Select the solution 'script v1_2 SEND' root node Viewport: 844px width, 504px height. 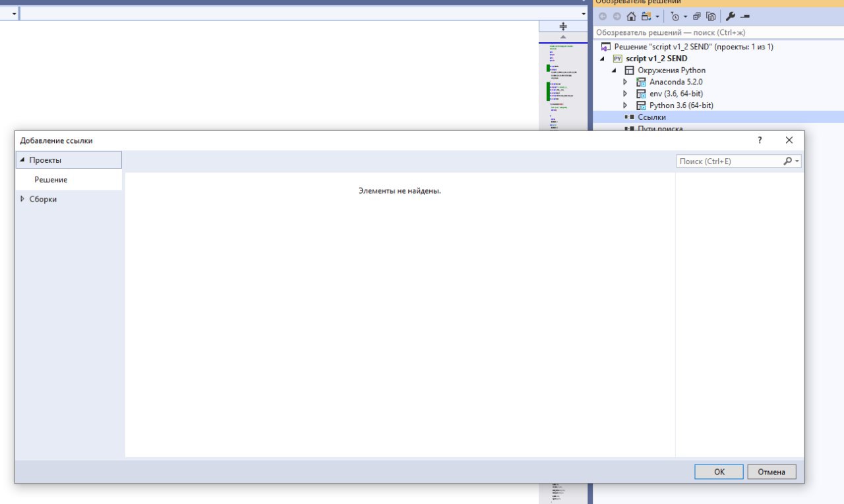(694, 47)
